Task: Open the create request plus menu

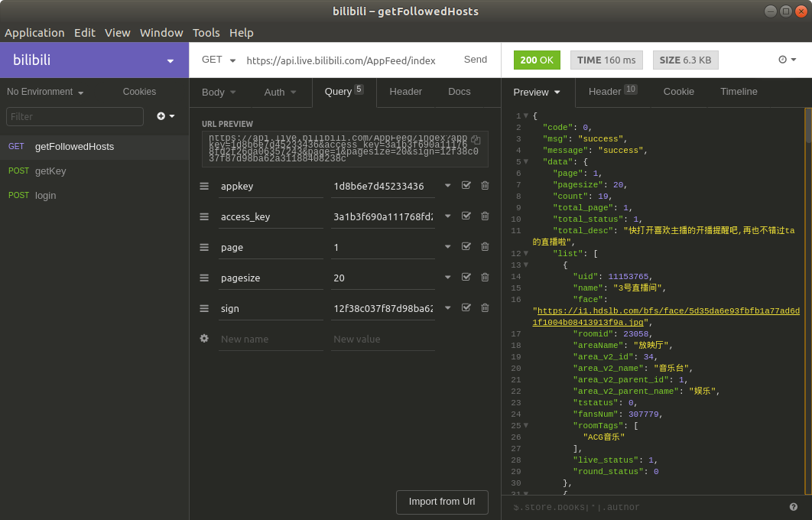Action: coord(165,116)
